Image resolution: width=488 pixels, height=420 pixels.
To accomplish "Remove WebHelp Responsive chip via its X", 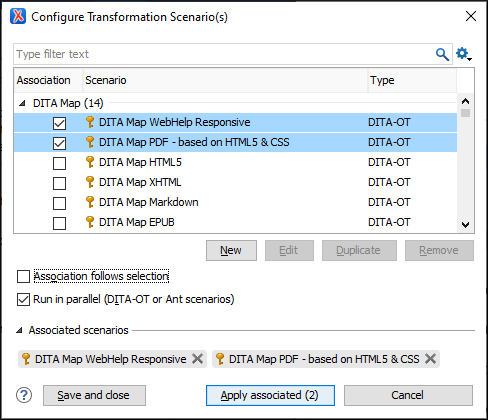I will (x=197, y=359).
